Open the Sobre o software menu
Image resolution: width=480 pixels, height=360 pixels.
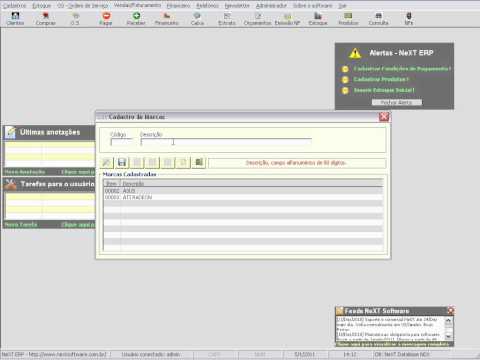[x=313, y=6]
